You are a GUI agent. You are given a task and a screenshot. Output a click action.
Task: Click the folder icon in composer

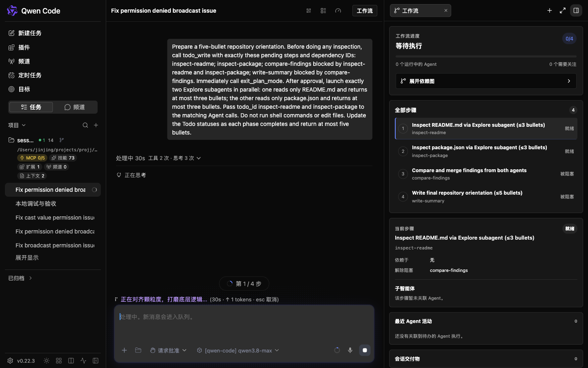[x=138, y=350]
